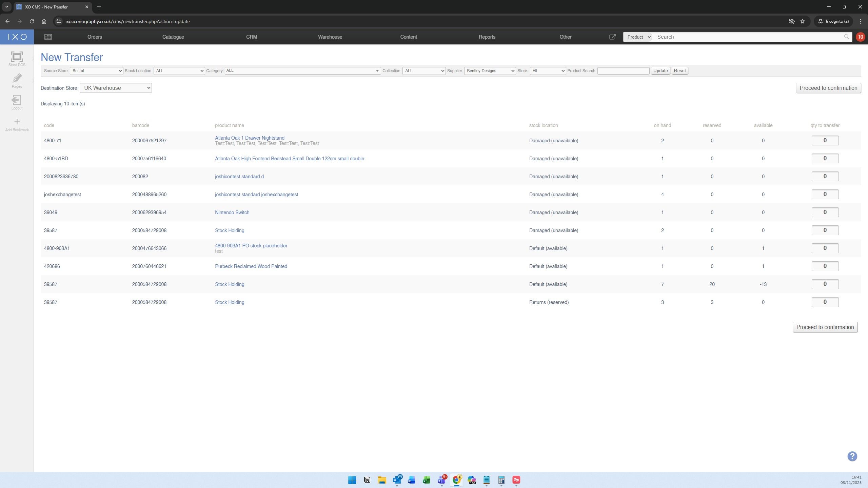The image size is (868, 488).
Task: Open the Warehouse menu
Action: pyautogui.click(x=330, y=37)
